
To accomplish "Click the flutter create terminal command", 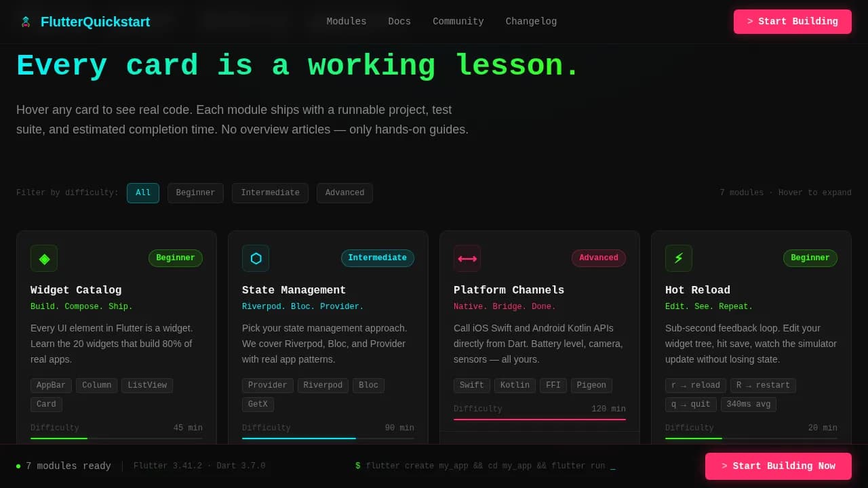I will [486, 466].
